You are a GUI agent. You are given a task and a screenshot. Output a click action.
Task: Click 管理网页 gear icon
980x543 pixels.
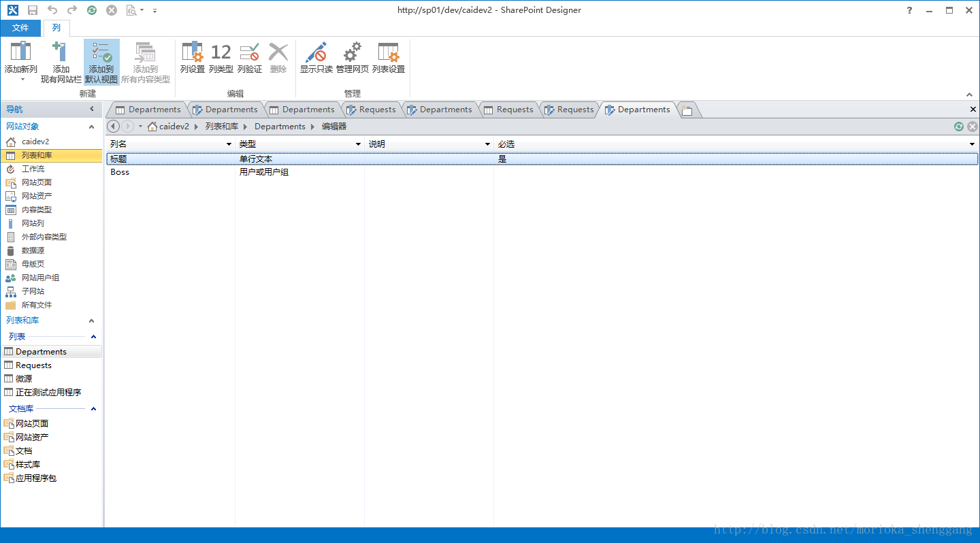[x=353, y=59]
